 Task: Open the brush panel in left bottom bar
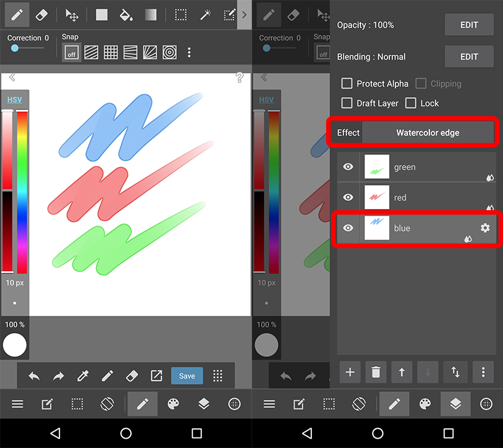pos(142,404)
